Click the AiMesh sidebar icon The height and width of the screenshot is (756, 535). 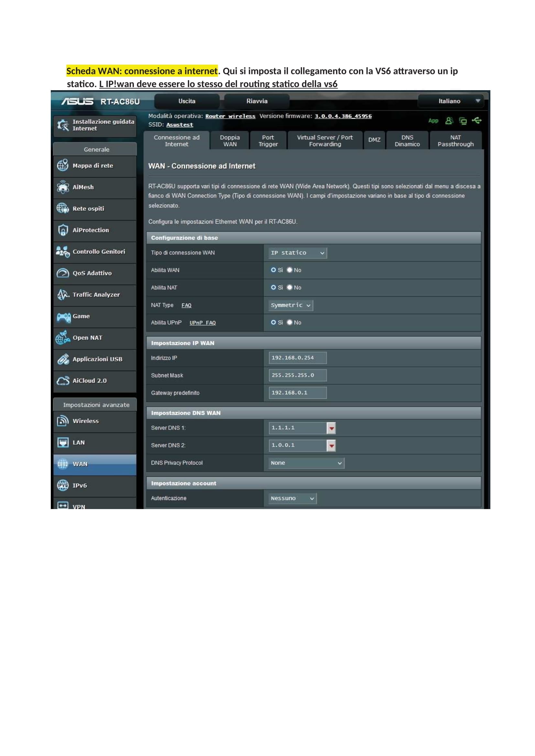click(x=63, y=187)
